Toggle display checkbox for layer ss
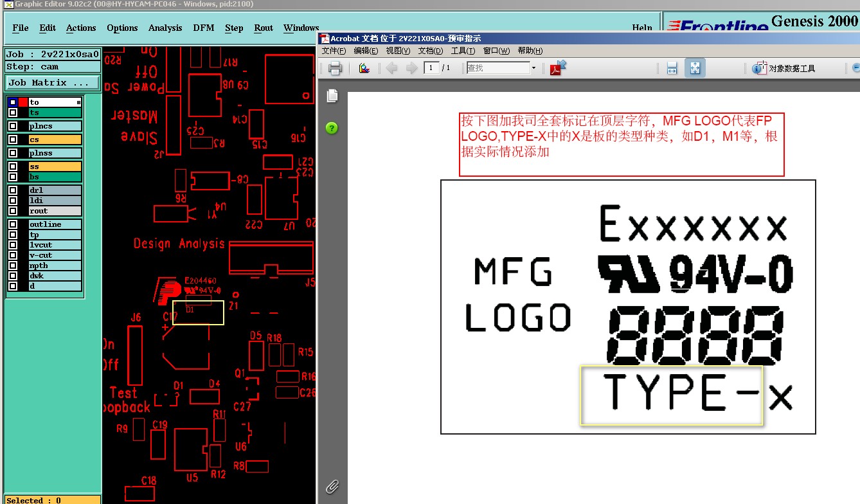 (13, 166)
